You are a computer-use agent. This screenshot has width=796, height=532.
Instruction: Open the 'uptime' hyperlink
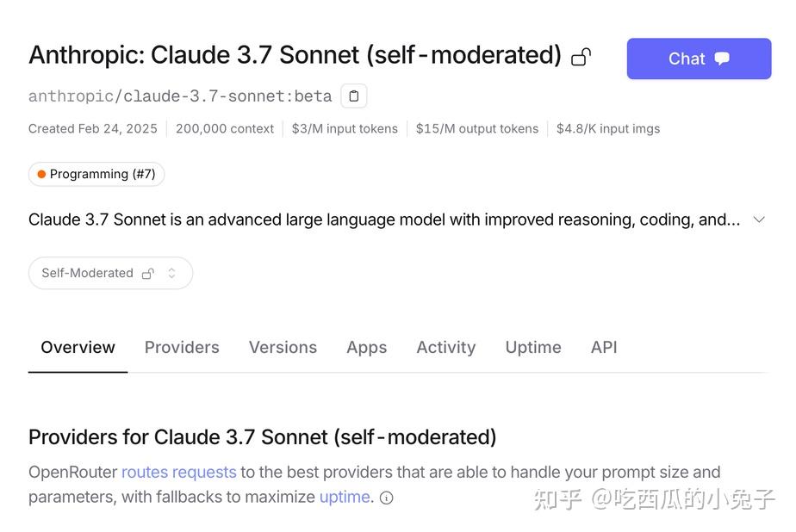pos(345,497)
